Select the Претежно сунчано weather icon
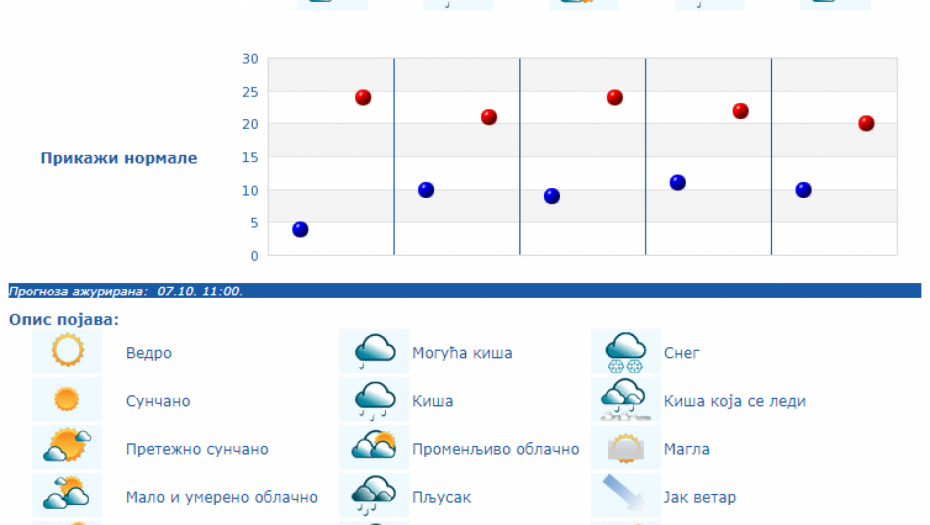The width and height of the screenshot is (930, 525). click(x=67, y=448)
